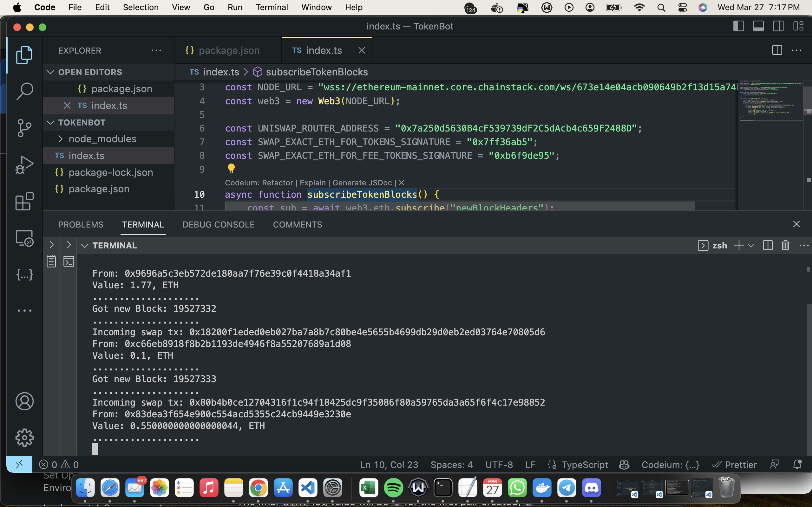Toggle primary side bar visibility
Screen dimensions: 812x507
tap(738, 26)
